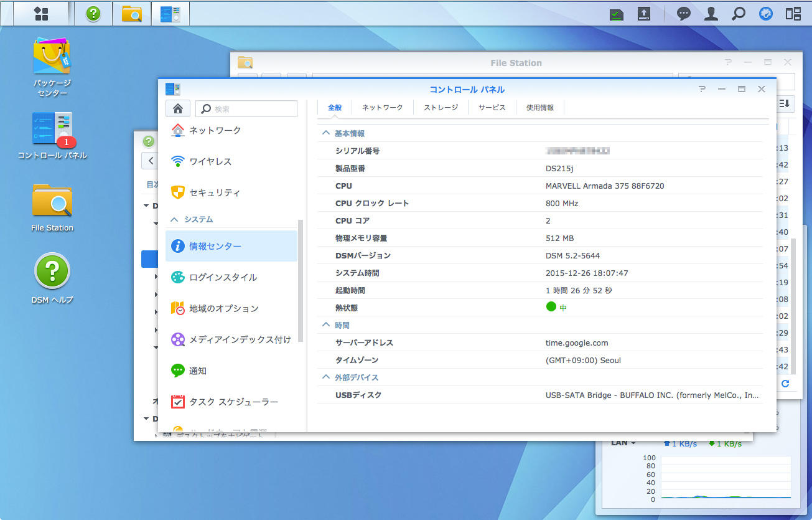Screen dimensions: 812x520
Task: Open ネットワーク in the Control Panel sidebar
Action: [231, 130]
